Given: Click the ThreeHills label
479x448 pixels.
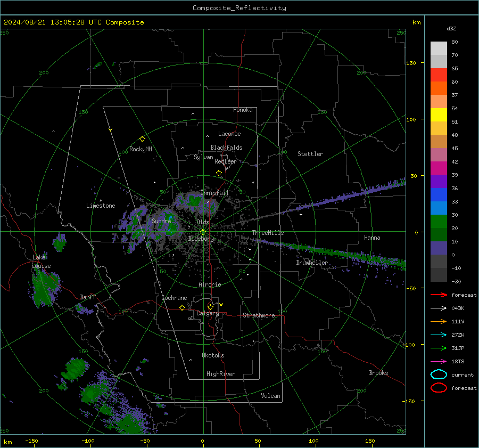Looking at the screenshot, I should [268, 233].
